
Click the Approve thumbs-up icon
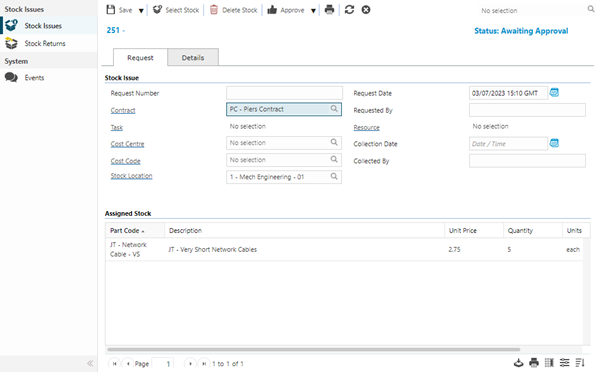272,10
